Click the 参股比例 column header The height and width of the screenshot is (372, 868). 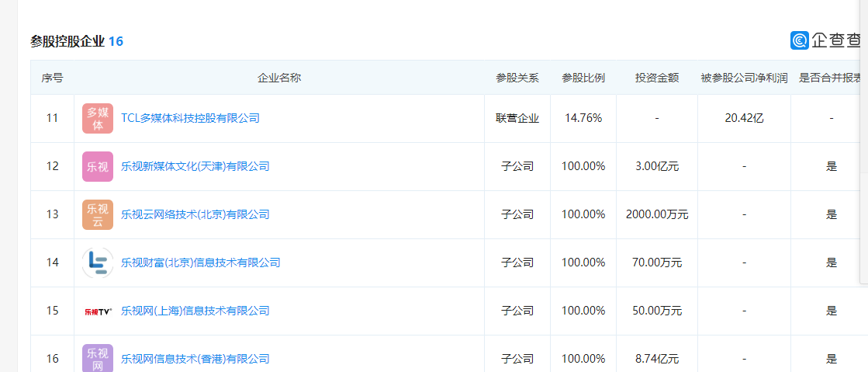pyautogui.click(x=583, y=78)
